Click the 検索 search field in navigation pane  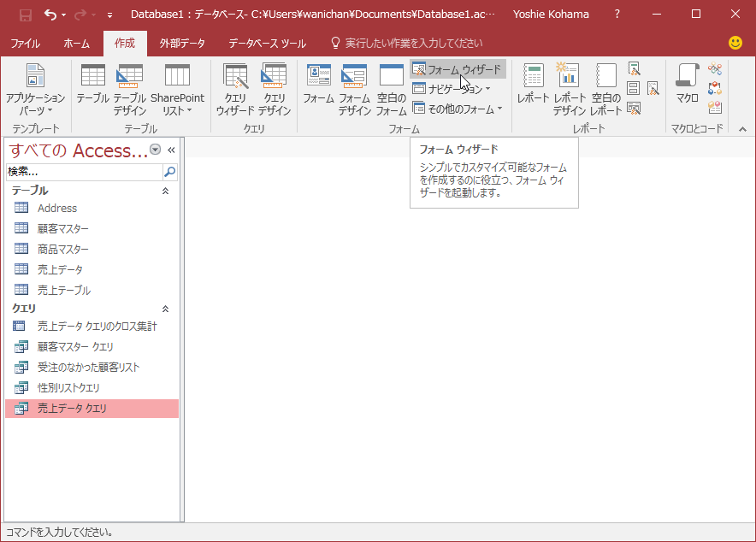click(85, 172)
